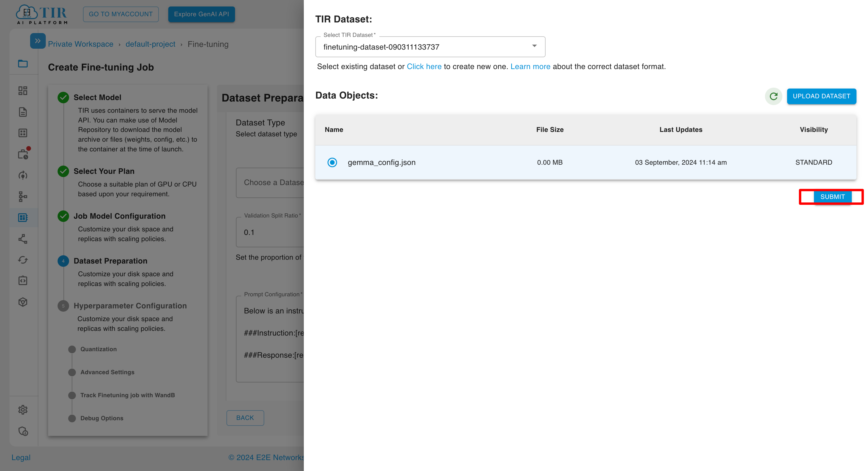Open the four-square grid icon in sidebar
Viewport: 868px width, 471px height.
23,133
